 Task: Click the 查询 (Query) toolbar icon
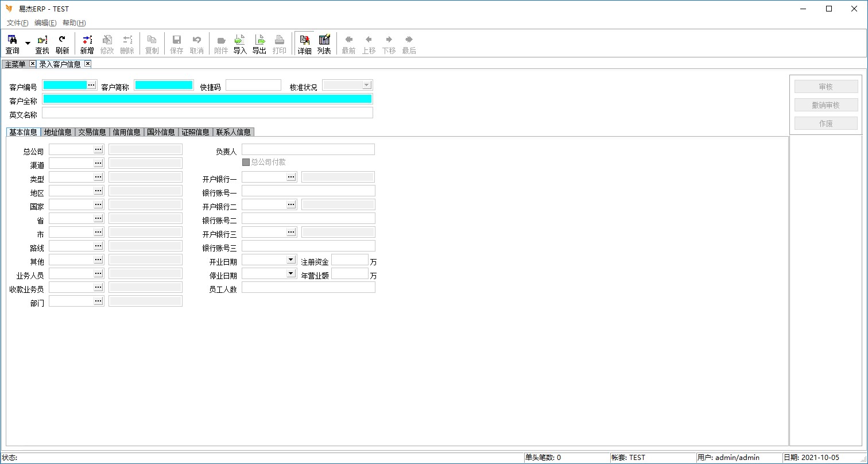tap(12, 44)
